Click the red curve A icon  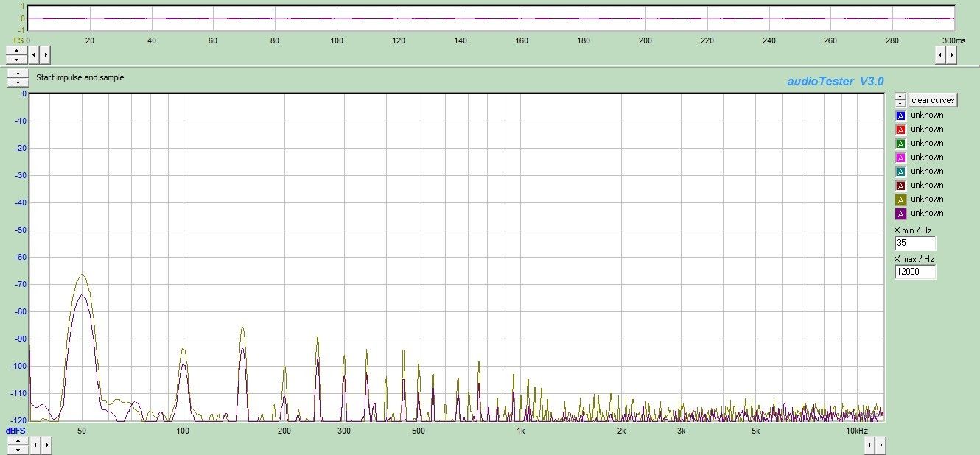[x=900, y=130]
